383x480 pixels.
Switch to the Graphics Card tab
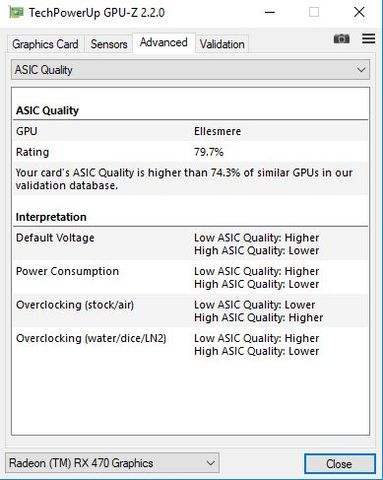[x=45, y=44]
